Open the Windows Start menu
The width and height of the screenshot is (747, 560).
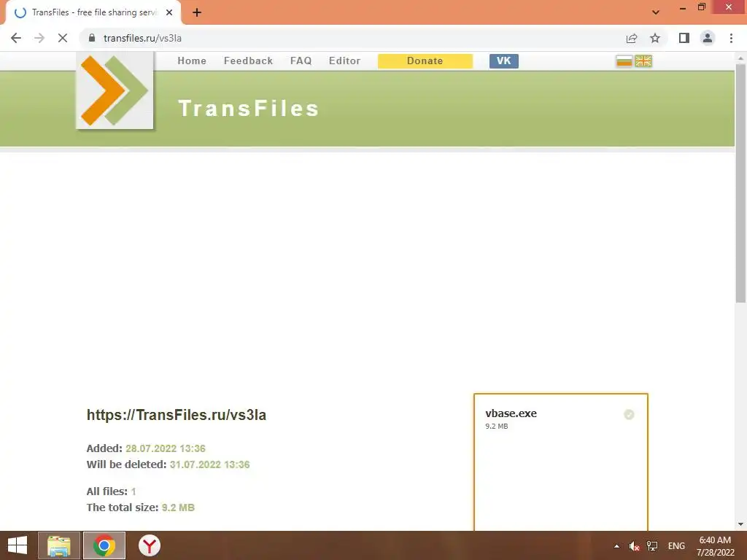click(18, 545)
